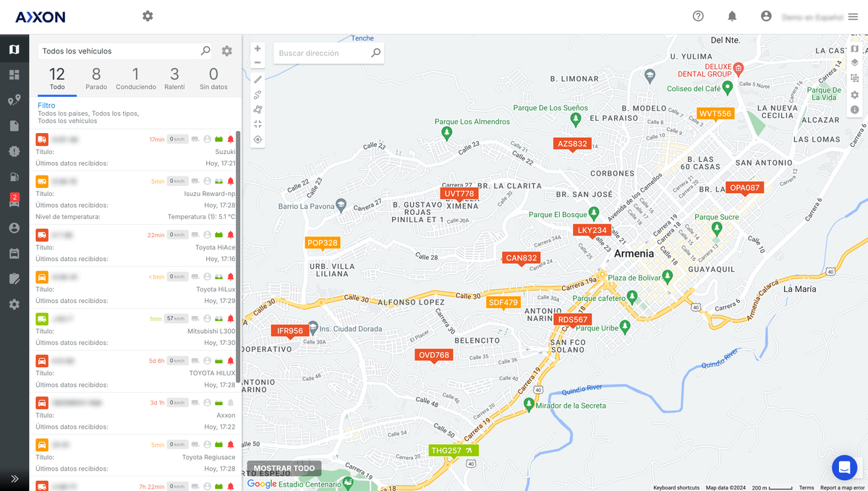Viewport: 868px width, 491px height.
Task: Click 'Keyboard shortcuts' on the map
Action: point(676,488)
